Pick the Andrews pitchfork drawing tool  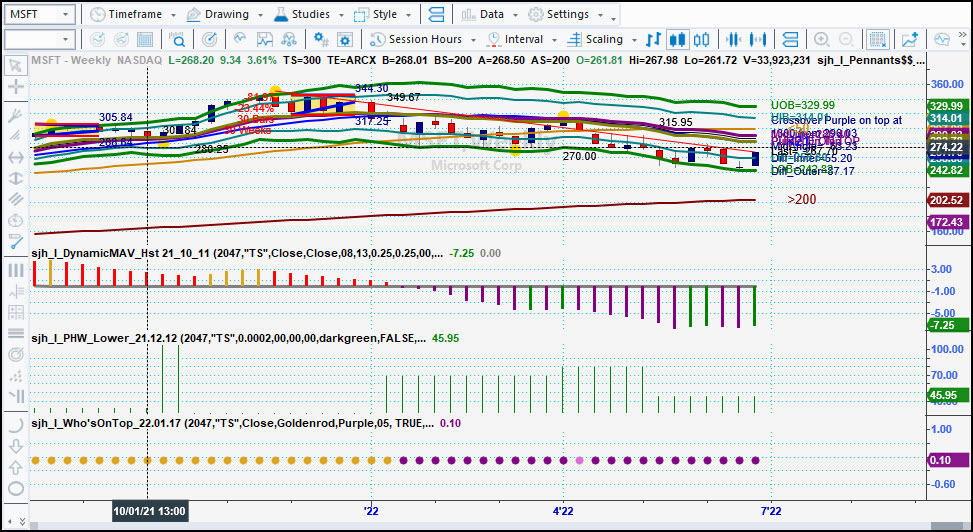point(16,115)
